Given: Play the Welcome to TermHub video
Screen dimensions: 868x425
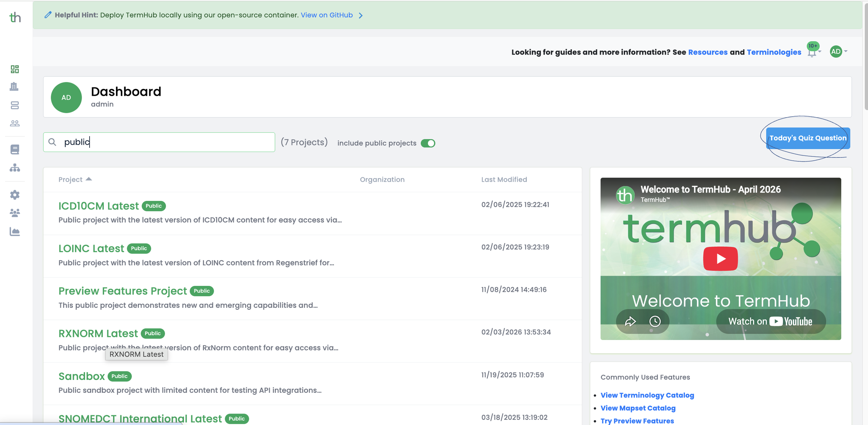Looking at the screenshot, I should [720, 258].
